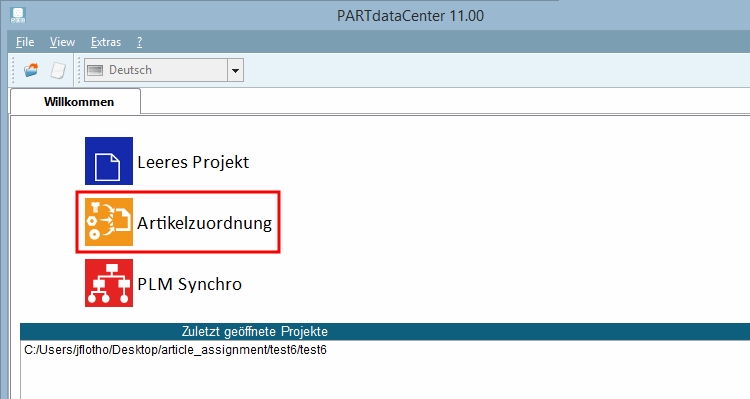Open the View menu

[62, 42]
